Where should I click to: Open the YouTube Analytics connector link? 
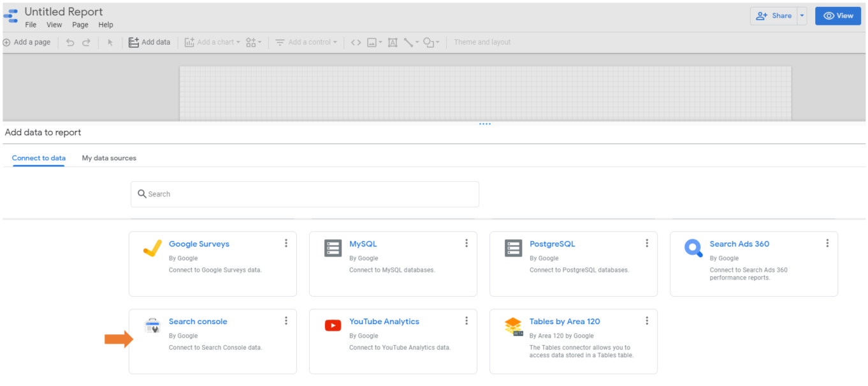[384, 322]
